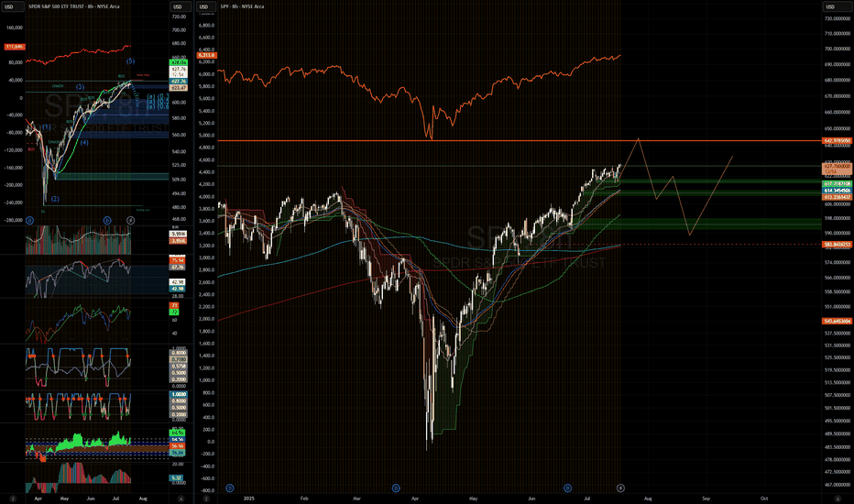Click Feb on the main chart time axis
The image size is (854, 504).
point(304,499)
